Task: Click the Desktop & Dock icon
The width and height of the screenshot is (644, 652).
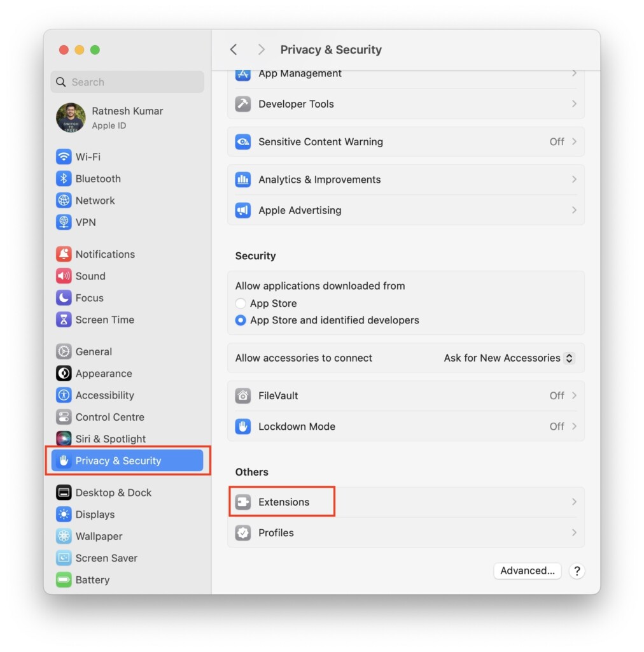Action: click(64, 493)
